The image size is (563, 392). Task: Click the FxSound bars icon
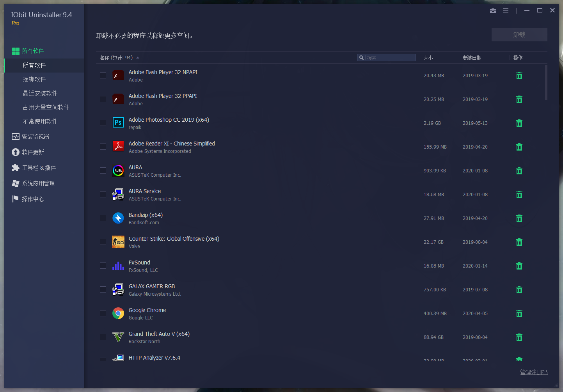118,266
